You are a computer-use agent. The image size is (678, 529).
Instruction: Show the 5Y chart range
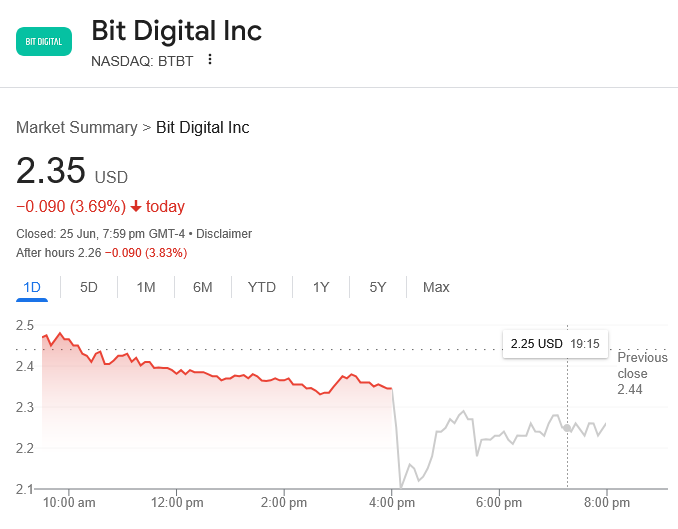click(378, 288)
